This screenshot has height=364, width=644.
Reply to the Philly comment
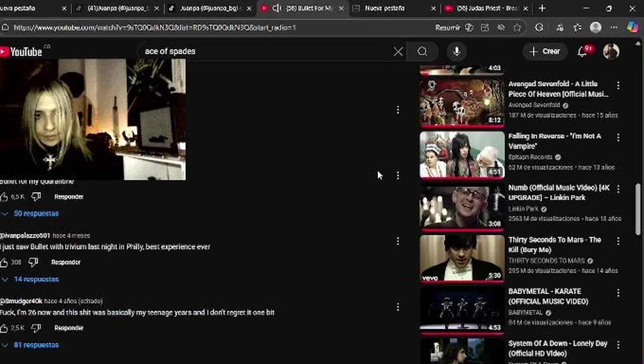click(x=66, y=262)
